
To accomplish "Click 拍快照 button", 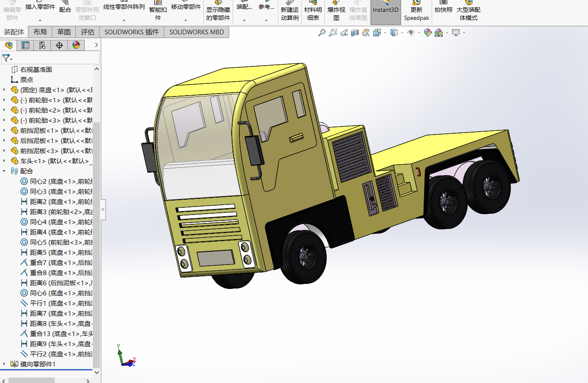I will point(444,8).
